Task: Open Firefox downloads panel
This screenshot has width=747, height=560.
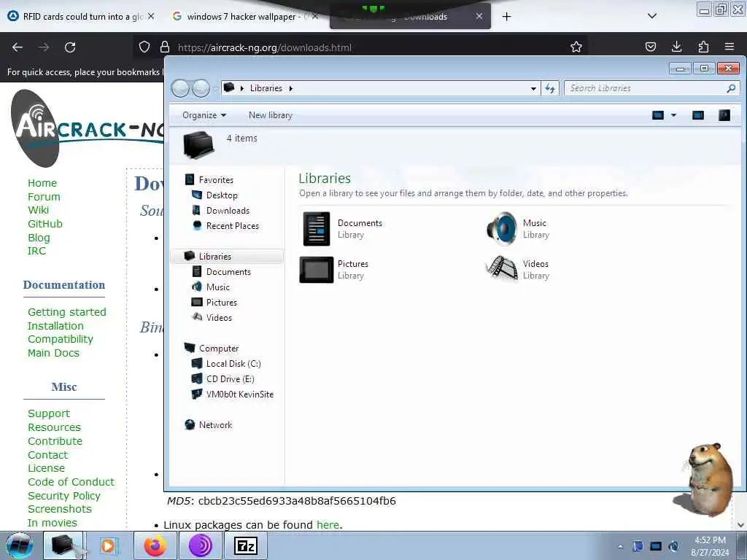Action: point(676,47)
